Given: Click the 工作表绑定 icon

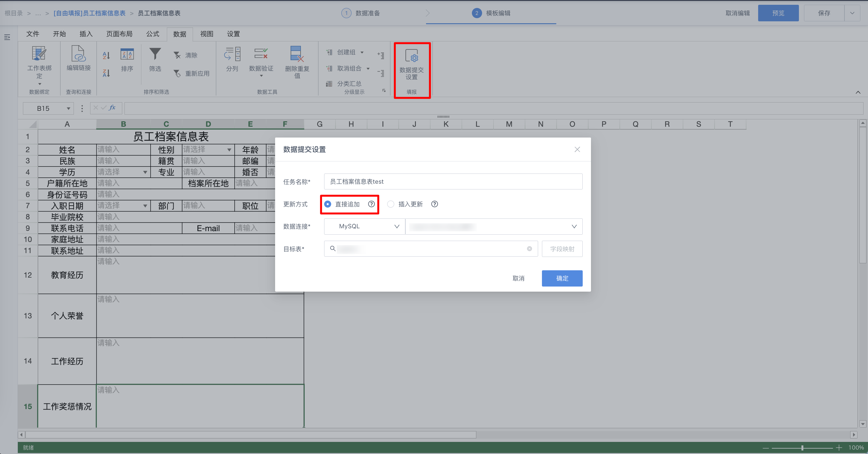Looking at the screenshot, I should [x=39, y=54].
